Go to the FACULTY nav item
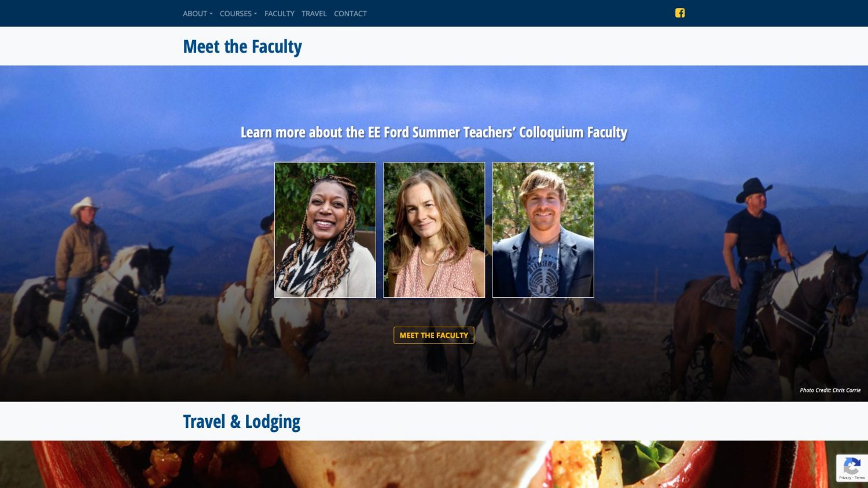 pyautogui.click(x=279, y=13)
